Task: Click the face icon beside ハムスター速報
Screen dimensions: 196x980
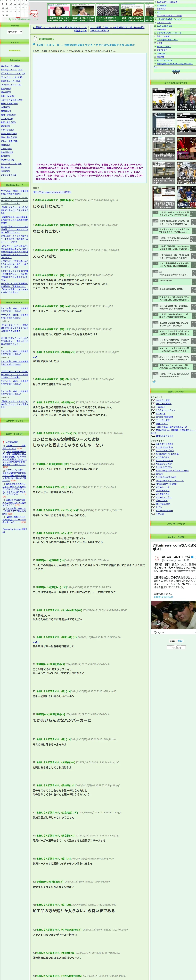Action: (x=153, y=400)
